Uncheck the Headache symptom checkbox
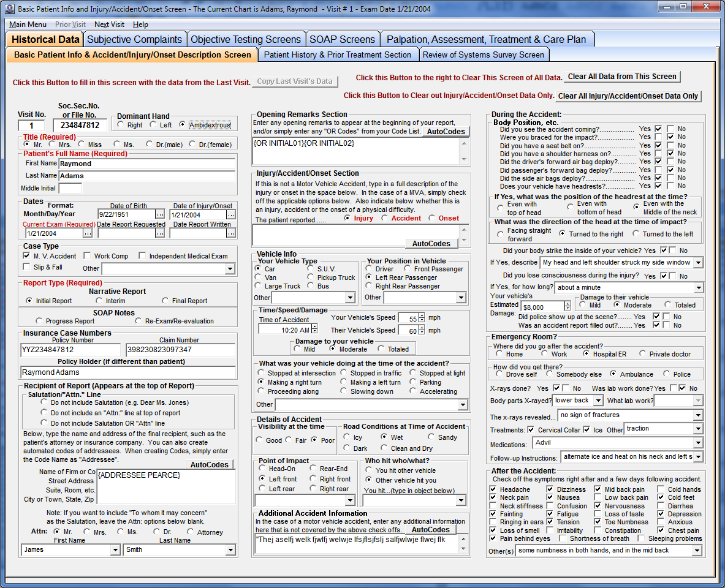725x588 pixels. [493, 489]
